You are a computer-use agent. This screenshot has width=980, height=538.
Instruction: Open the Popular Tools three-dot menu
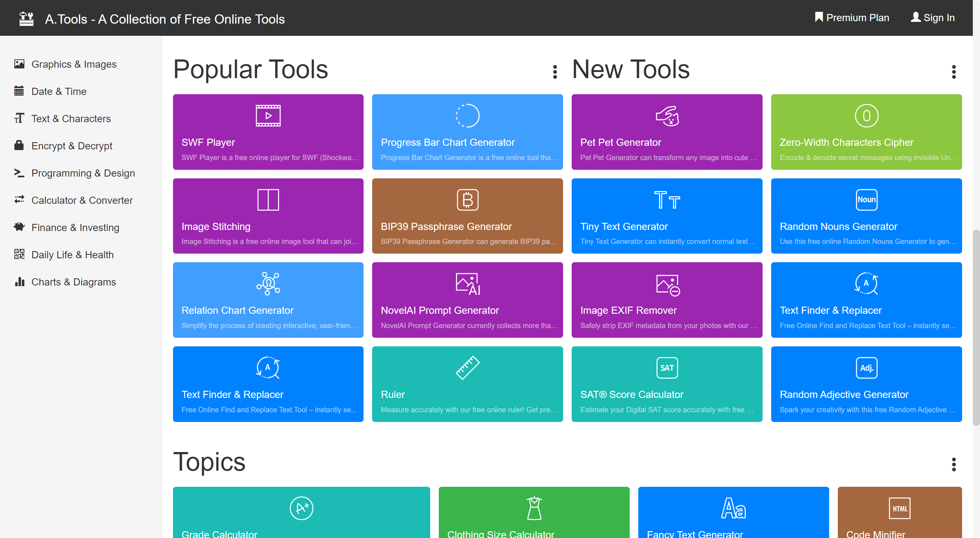tap(555, 72)
